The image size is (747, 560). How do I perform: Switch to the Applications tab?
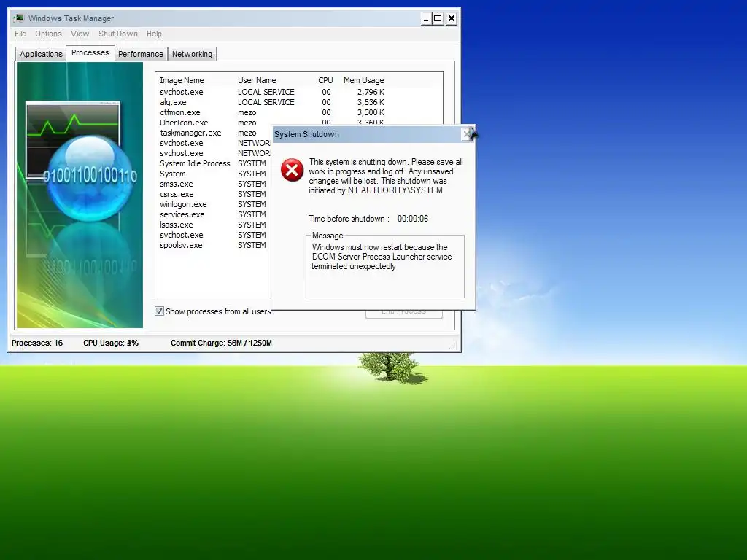click(41, 54)
